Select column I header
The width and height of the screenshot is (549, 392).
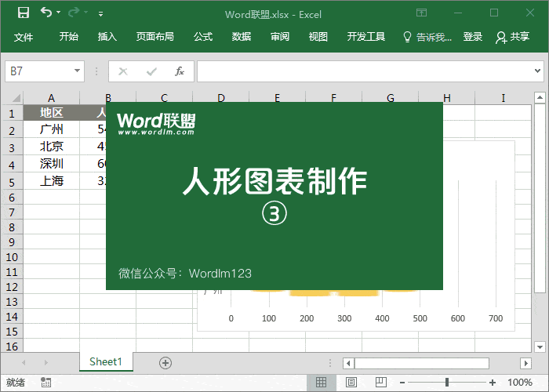(x=504, y=98)
